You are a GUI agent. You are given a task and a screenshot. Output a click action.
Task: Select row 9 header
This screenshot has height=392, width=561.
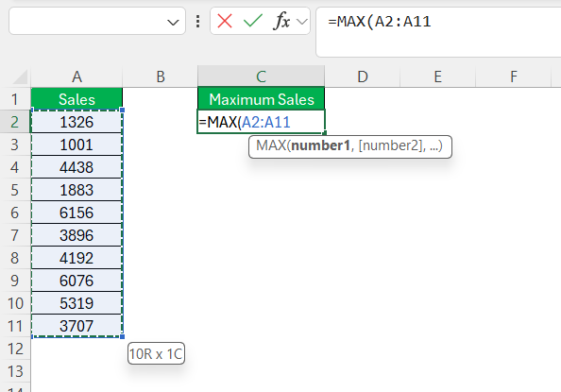click(x=15, y=281)
